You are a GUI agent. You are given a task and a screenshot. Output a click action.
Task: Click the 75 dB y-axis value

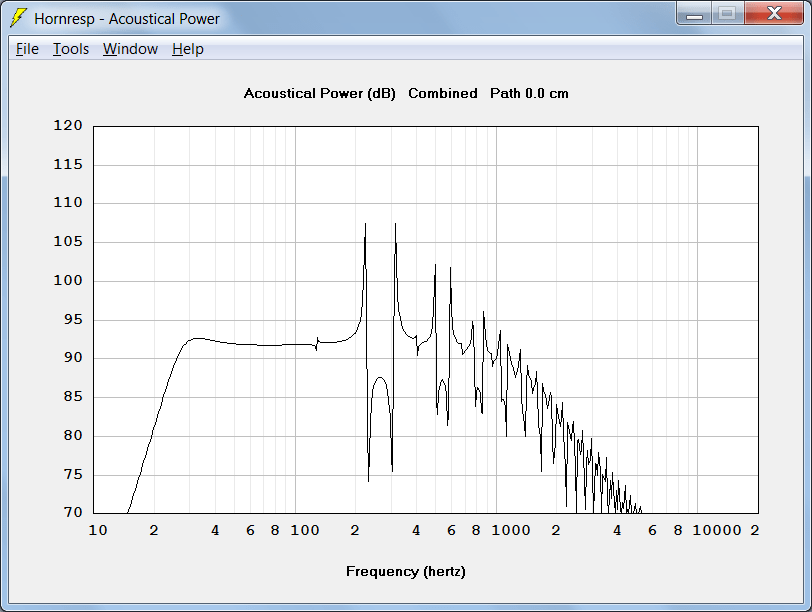73,474
